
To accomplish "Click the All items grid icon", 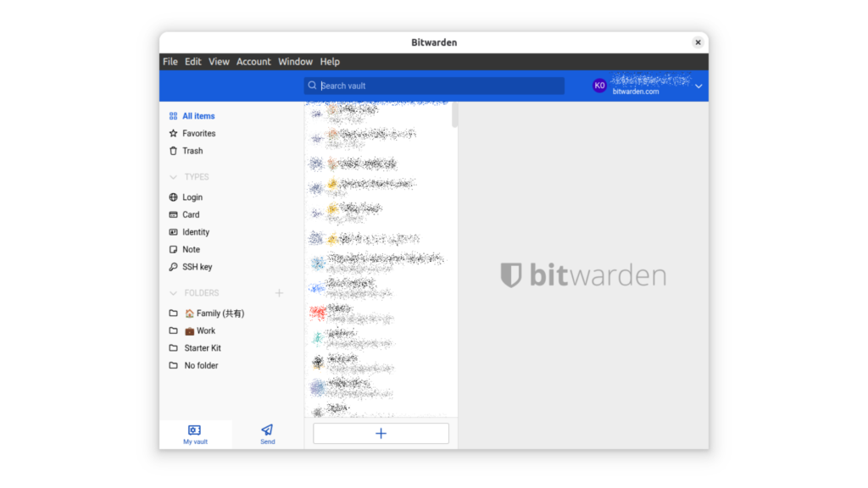I will [x=173, y=116].
